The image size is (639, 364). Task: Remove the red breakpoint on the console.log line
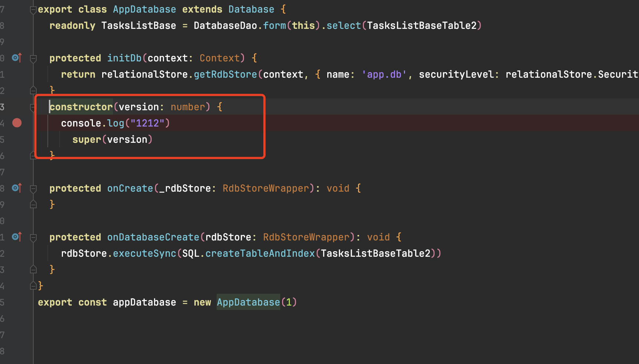point(17,123)
